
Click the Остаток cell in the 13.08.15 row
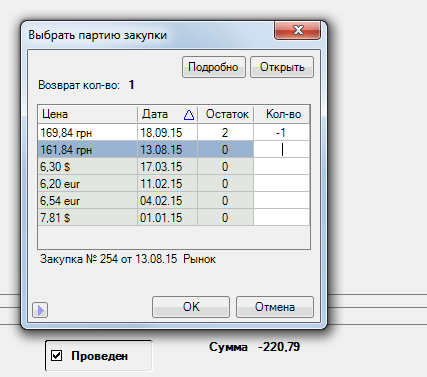click(x=225, y=150)
